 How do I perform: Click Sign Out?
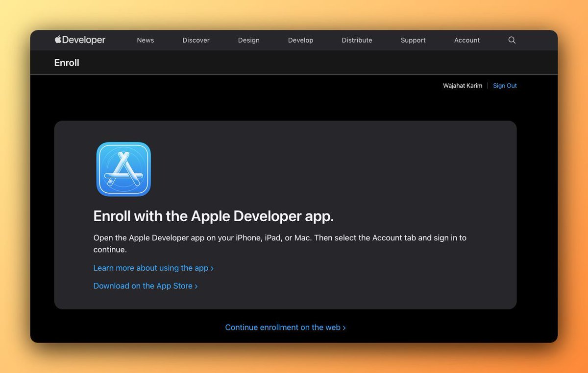click(505, 86)
